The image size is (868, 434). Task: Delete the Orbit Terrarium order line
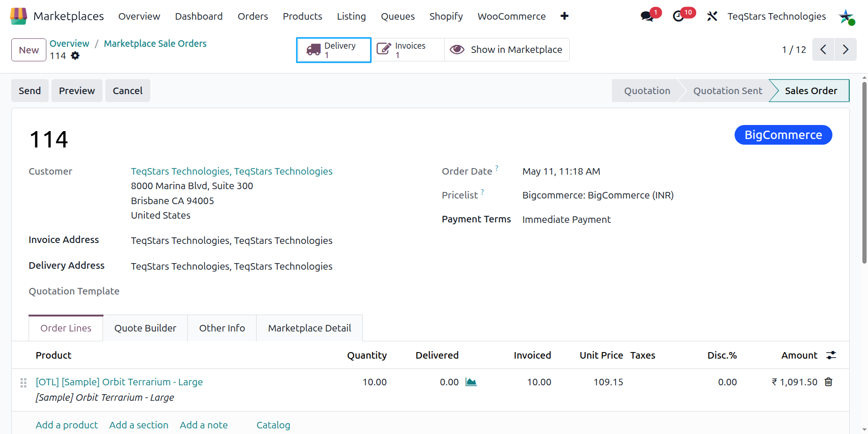coord(828,382)
